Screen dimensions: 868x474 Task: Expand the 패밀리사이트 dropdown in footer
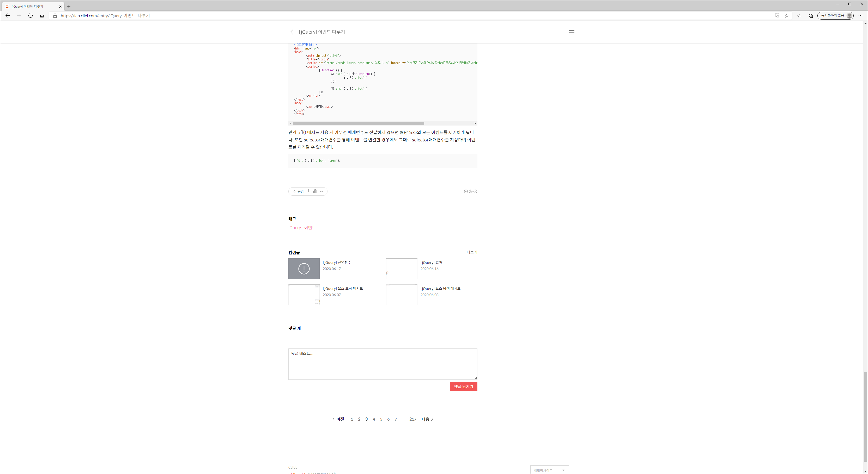pyautogui.click(x=549, y=470)
